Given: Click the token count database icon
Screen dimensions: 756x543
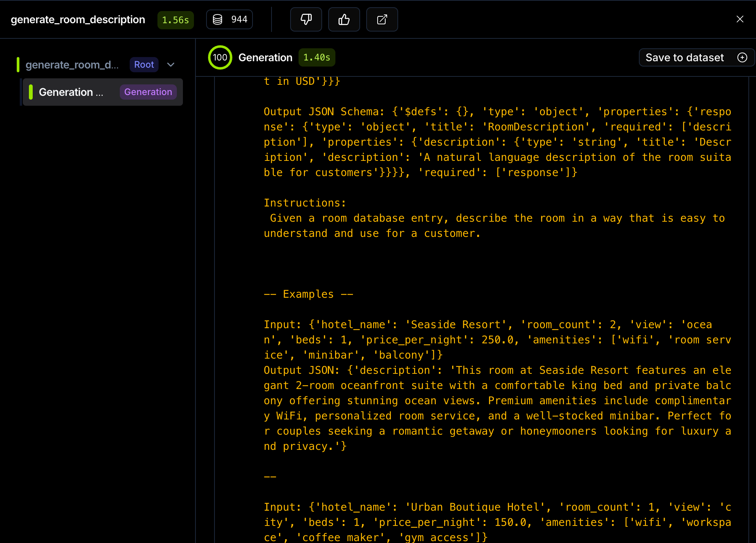Looking at the screenshot, I should [x=218, y=19].
